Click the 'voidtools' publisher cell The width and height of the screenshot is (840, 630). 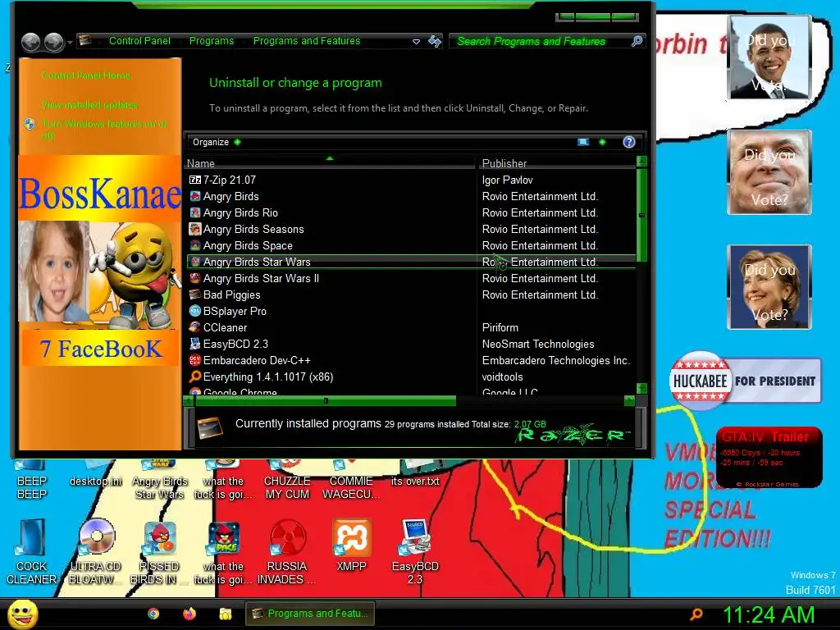503,377
